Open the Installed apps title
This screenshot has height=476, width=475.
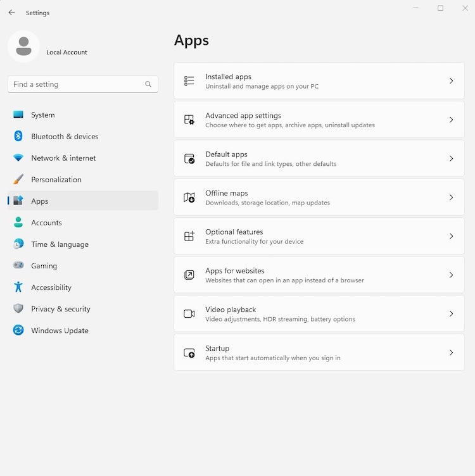point(228,77)
